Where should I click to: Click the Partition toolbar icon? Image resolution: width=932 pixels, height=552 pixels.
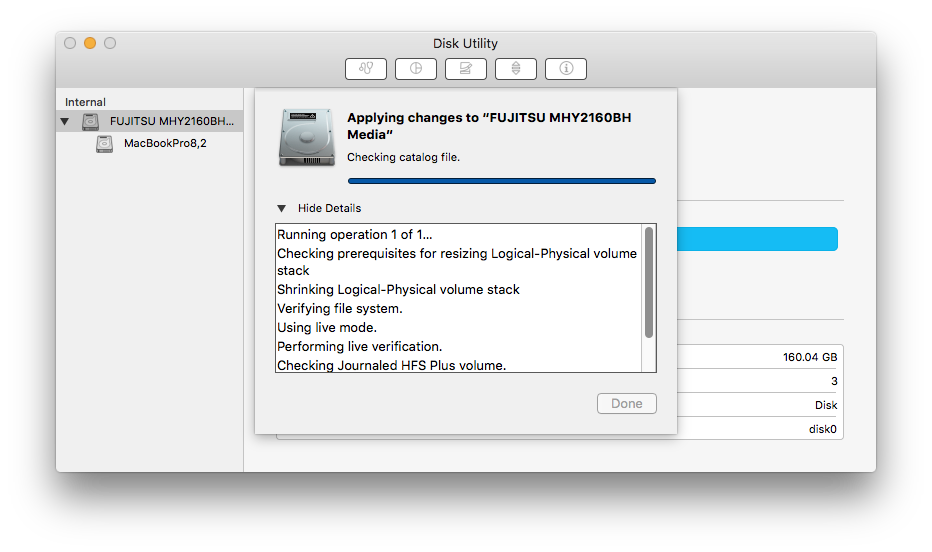415,68
